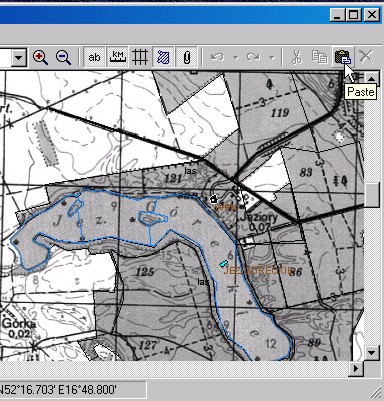
Task: Open the Undo history dropdown arrow
Action: click(236, 58)
